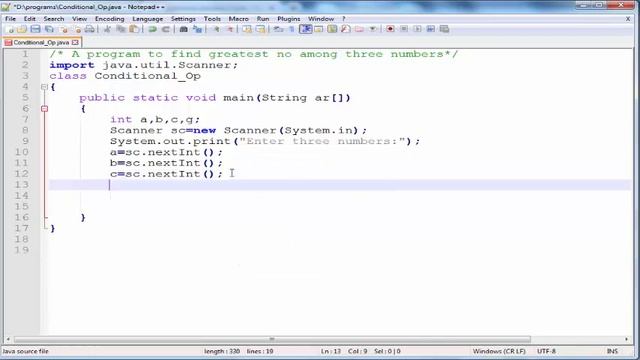
Task: Undo last edit with green Undo arrow
Action: (153, 29)
